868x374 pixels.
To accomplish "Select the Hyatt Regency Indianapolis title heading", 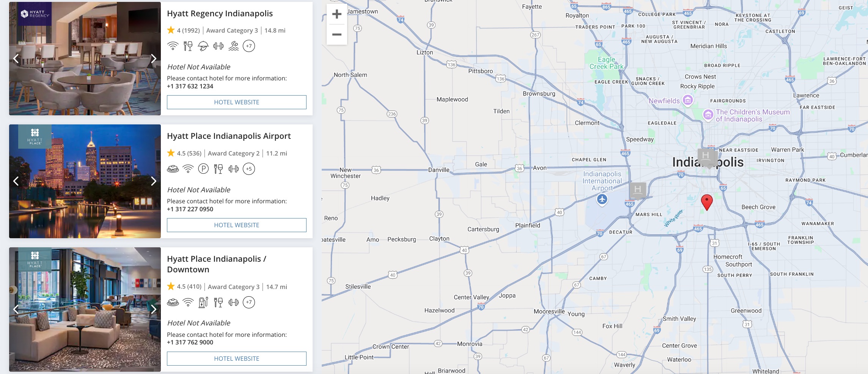I will 220,13.
